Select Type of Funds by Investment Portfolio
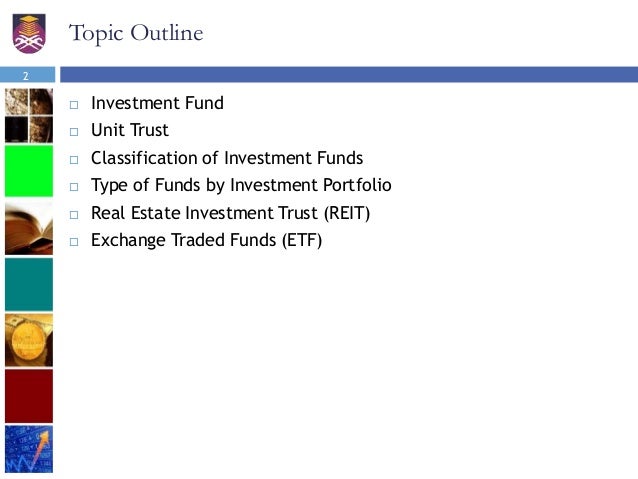 [x=241, y=186]
